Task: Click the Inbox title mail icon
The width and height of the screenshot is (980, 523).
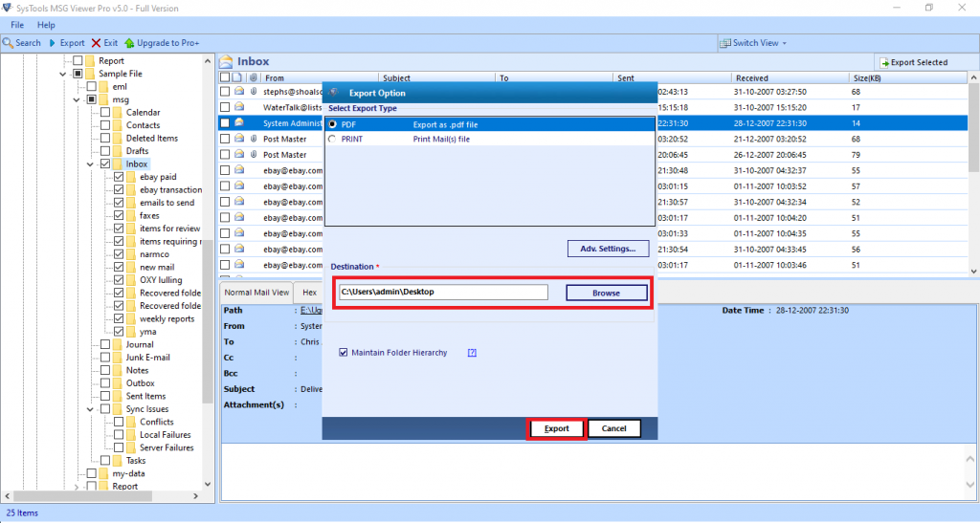Action: coord(226,62)
